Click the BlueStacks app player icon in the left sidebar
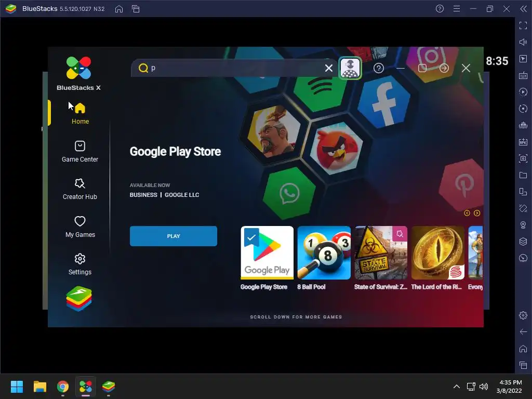The width and height of the screenshot is (532, 399). [x=79, y=299]
